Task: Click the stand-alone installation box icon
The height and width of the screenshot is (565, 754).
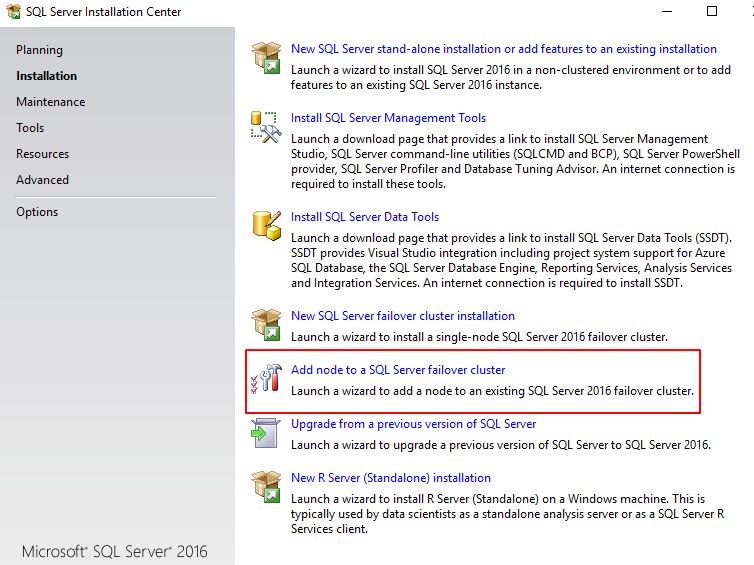Action: [266, 58]
